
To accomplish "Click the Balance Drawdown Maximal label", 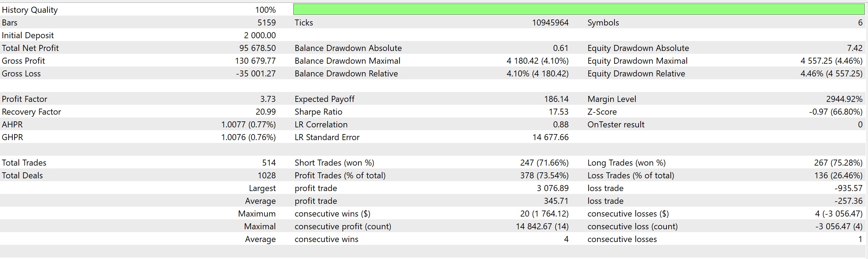I will point(347,61).
